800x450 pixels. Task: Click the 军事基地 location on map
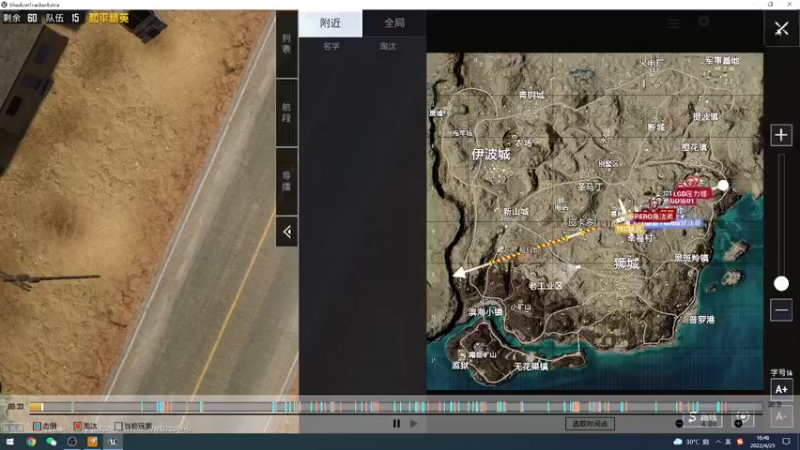pyautogui.click(x=722, y=61)
